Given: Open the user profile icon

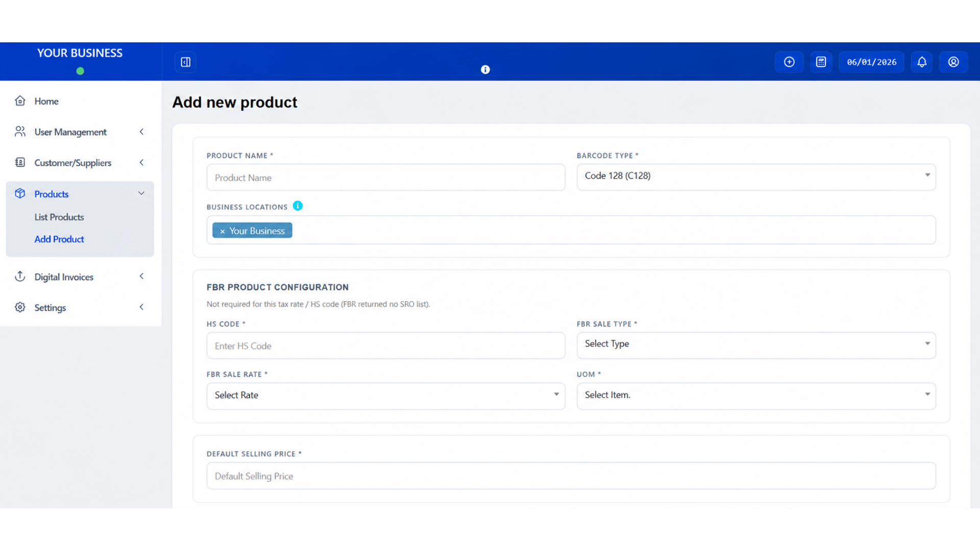Looking at the screenshot, I should point(953,62).
